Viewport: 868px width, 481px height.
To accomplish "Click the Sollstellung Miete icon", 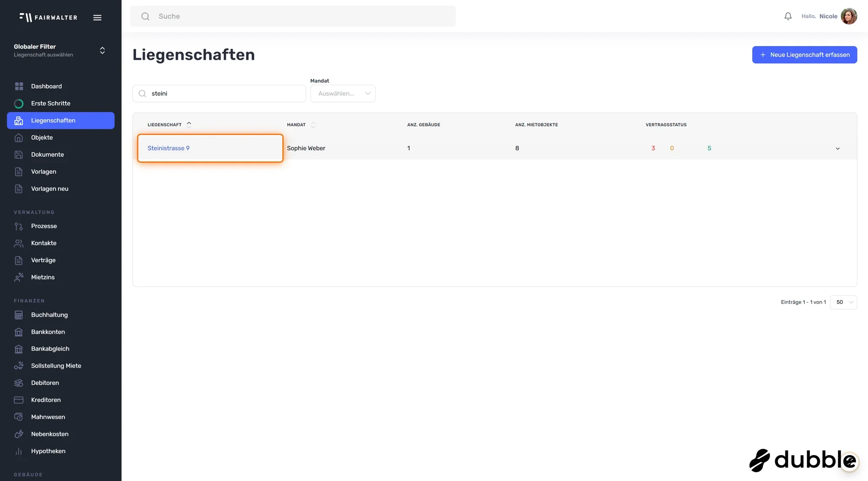I will [x=19, y=366].
